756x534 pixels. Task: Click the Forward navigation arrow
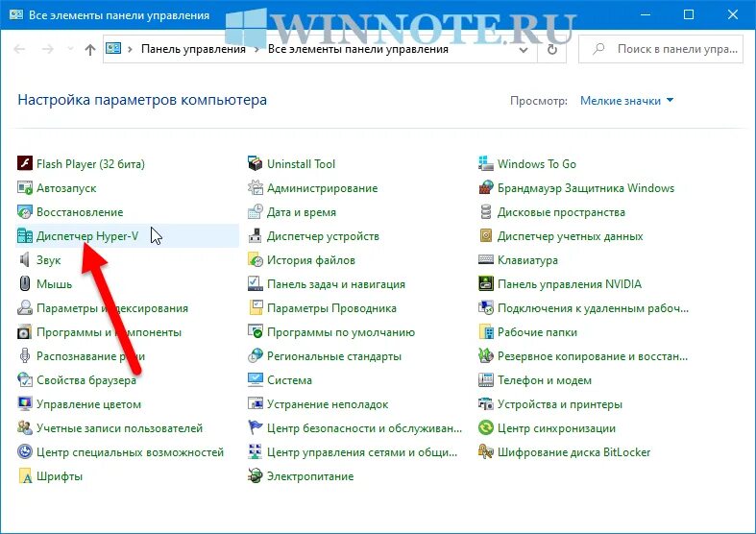tap(47, 49)
